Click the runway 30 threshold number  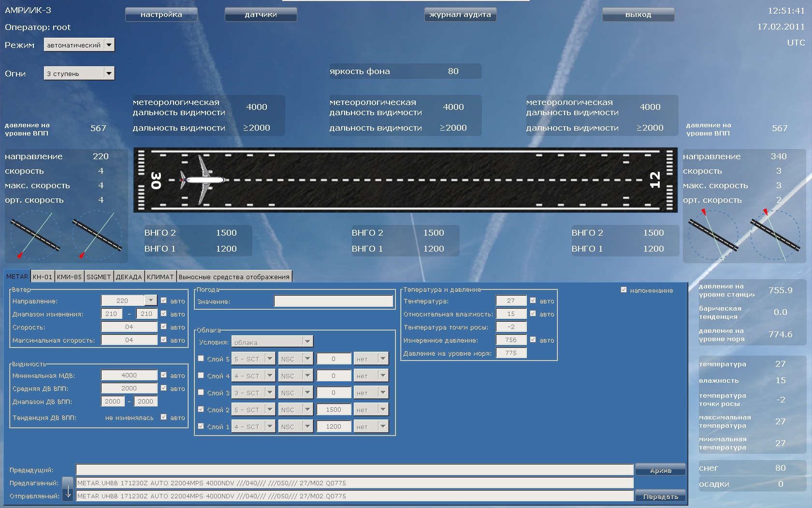coord(156,180)
